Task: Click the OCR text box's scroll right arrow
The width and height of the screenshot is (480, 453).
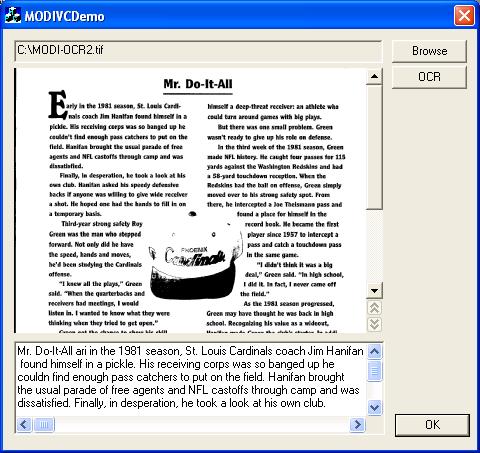Action: pos(357,425)
